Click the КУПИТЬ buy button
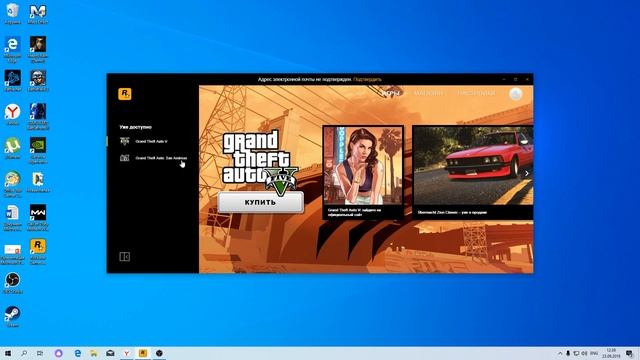This screenshot has width=640, height=360. tap(261, 202)
